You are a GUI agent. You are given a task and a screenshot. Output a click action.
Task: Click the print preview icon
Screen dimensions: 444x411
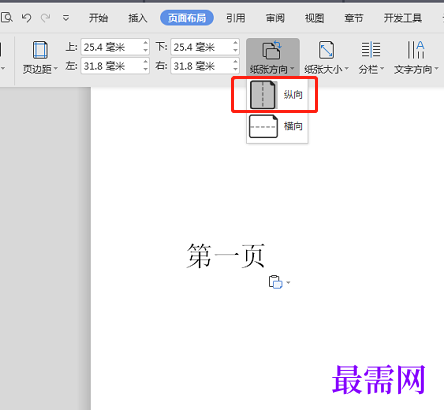click(6, 17)
